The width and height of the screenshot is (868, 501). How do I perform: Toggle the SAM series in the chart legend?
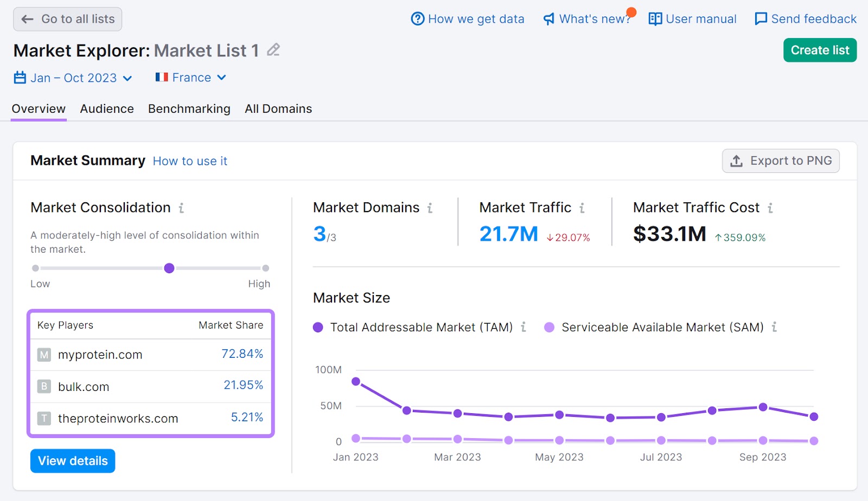[662, 327]
